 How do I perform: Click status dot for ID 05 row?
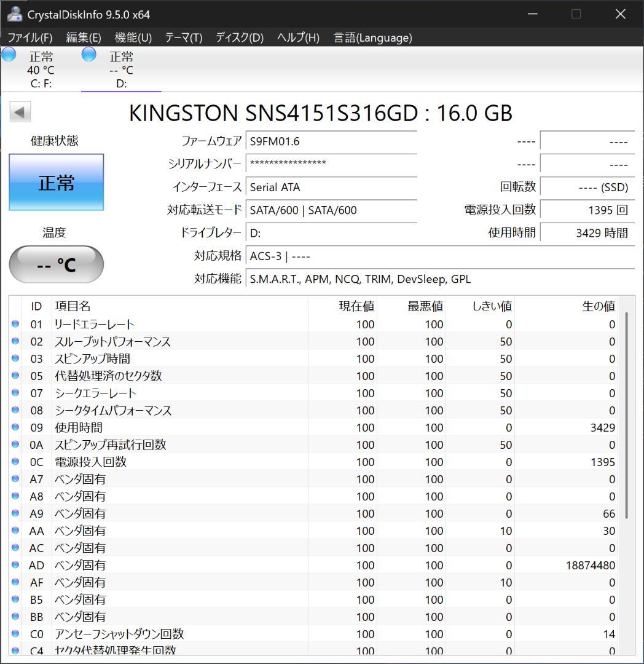[15, 375]
